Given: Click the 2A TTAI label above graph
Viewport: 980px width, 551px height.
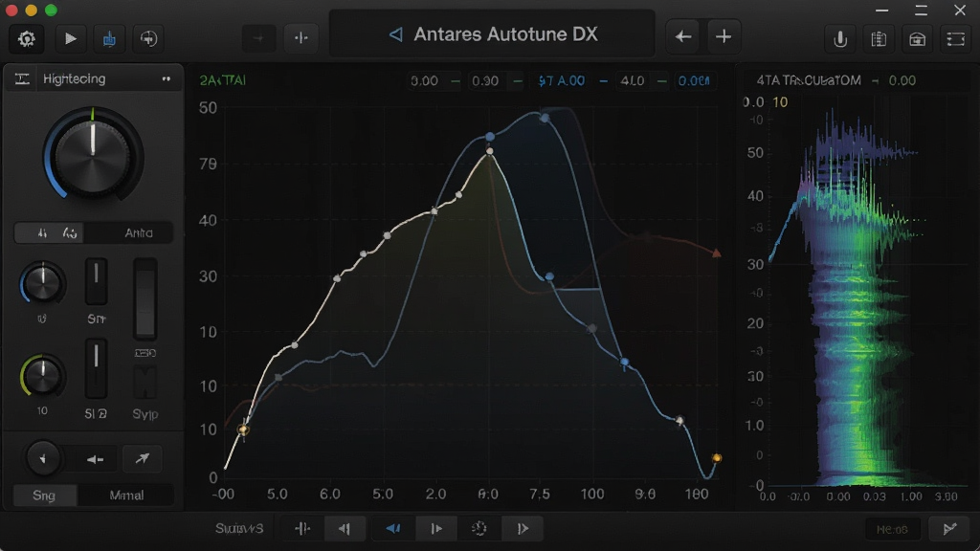Looking at the screenshot, I should click(x=222, y=80).
